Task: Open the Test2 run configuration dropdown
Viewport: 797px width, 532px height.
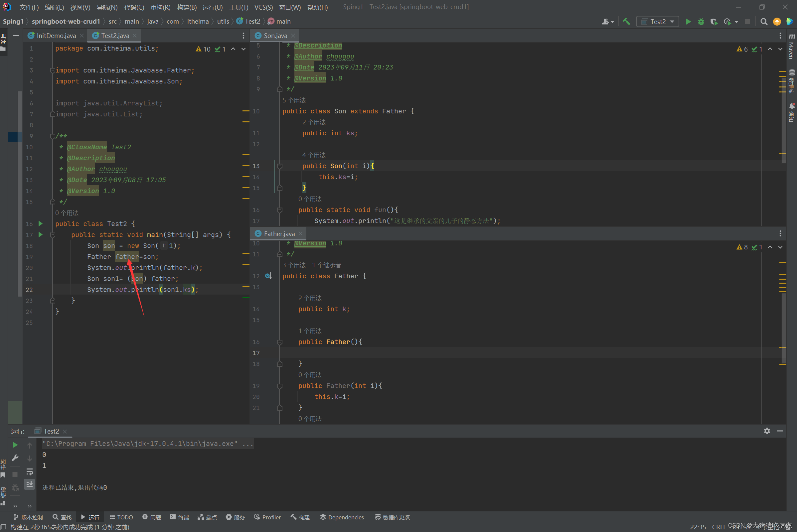Action: pos(658,21)
